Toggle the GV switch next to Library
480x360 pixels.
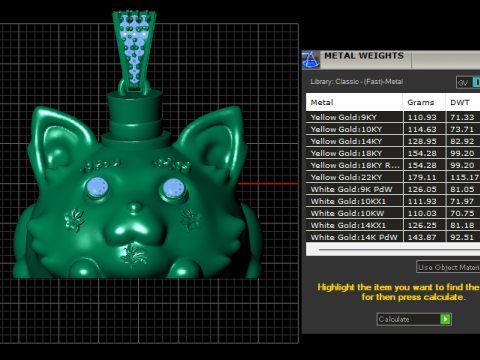468,82
